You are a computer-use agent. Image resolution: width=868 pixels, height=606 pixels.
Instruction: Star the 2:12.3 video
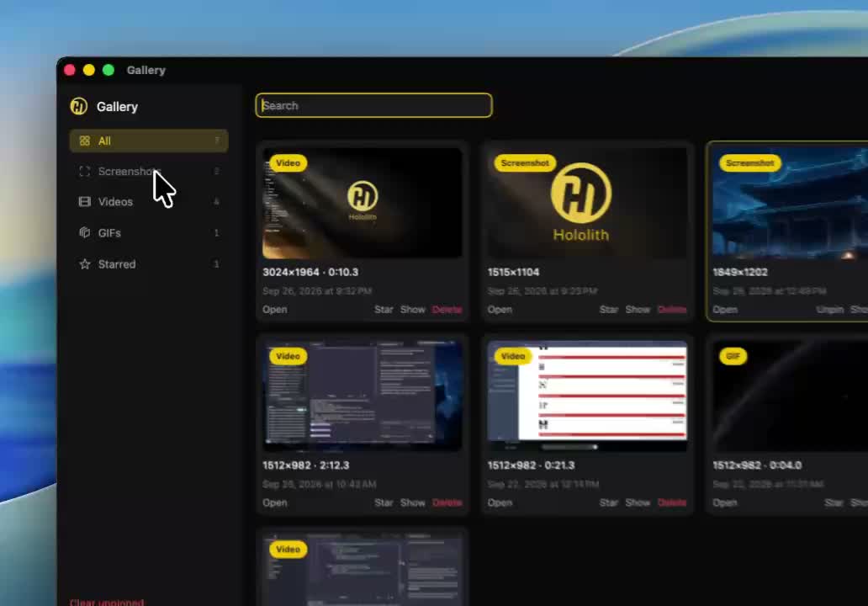pos(384,502)
